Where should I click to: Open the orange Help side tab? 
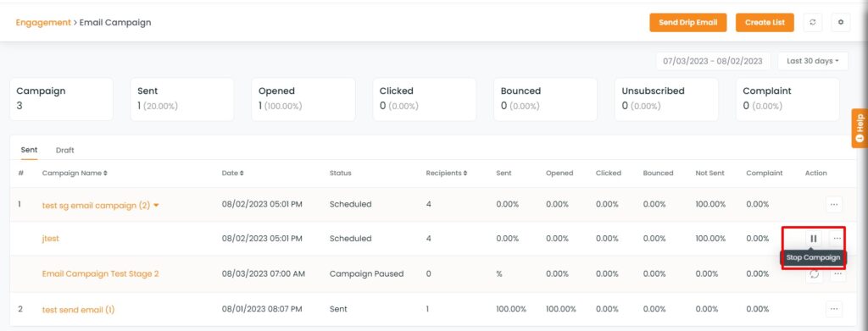point(860,128)
